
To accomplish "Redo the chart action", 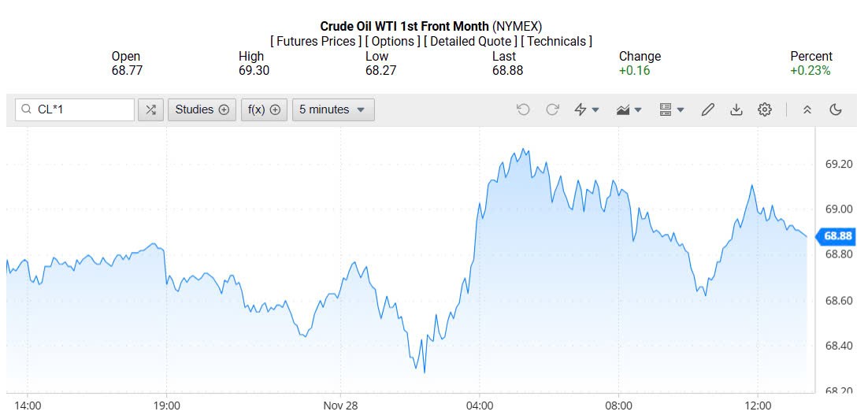I will coord(552,109).
